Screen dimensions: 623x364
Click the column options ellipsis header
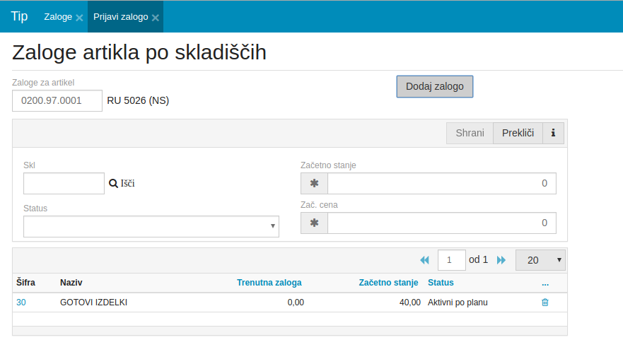point(545,283)
